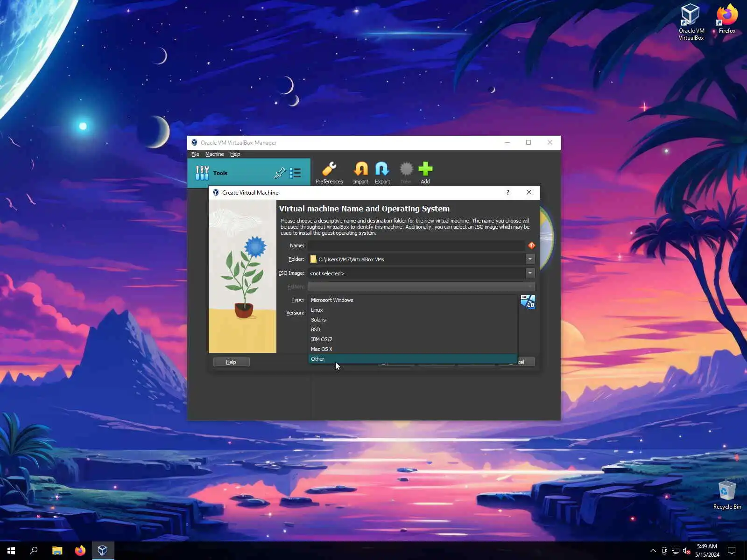Screen dimensions: 747x560
Task: Select IBM OS/2 from the Type list
Action: pos(413,339)
